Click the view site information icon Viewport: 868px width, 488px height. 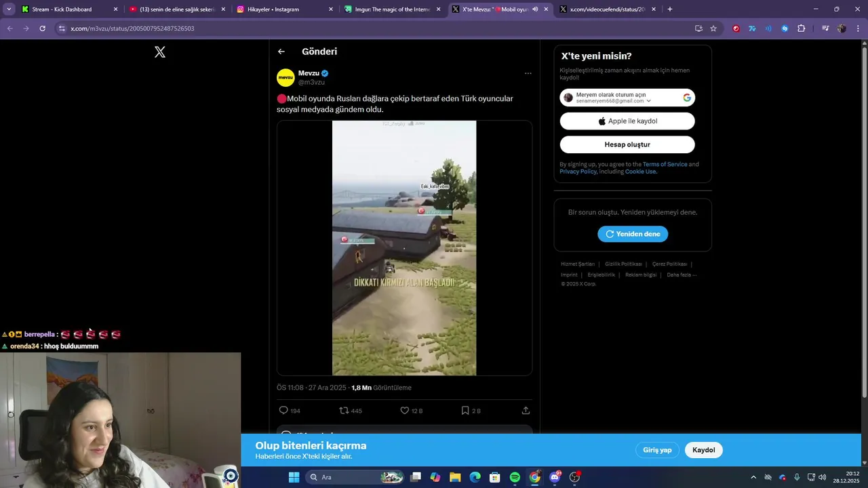tap(62, 28)
